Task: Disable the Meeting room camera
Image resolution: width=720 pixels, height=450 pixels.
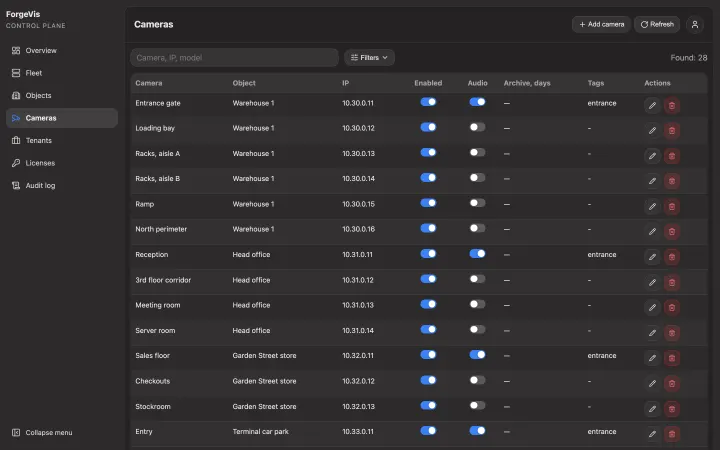Action: [428, 304]
